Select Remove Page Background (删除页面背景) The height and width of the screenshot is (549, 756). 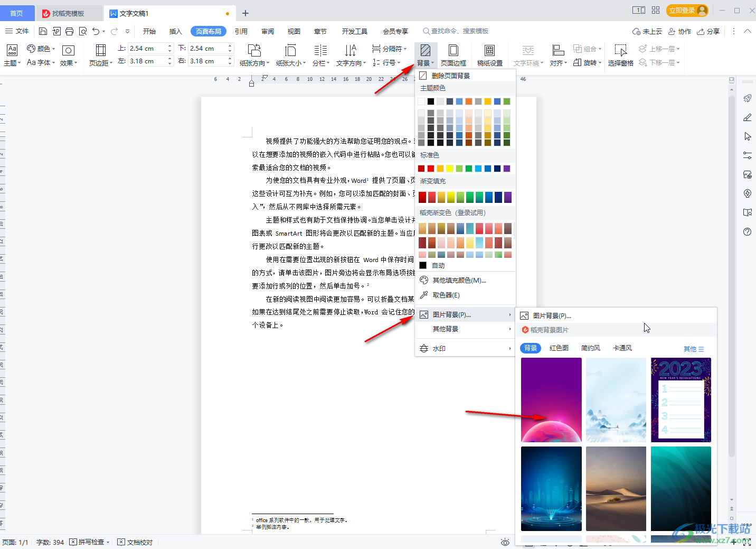(465, 76)
